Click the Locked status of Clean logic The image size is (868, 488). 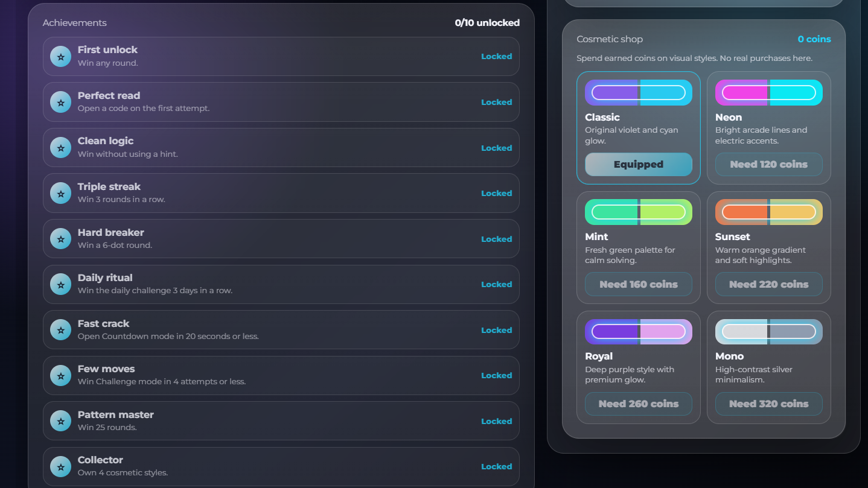click(x=496, y=148)
